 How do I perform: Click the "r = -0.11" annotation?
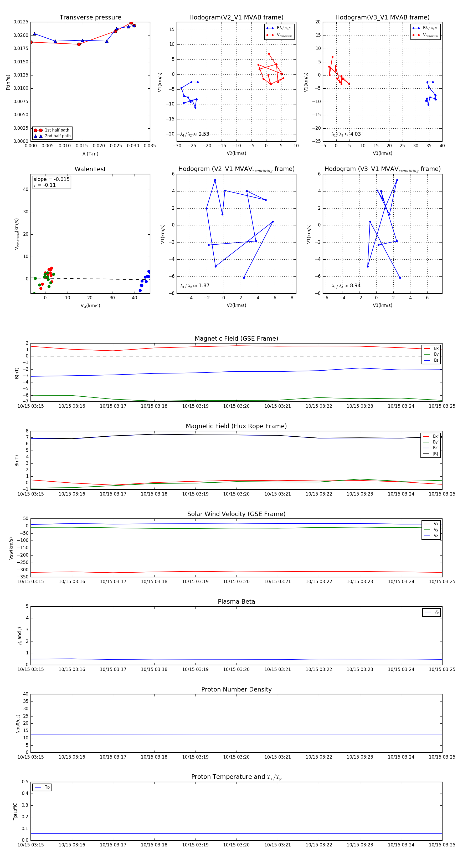[45, 185]
